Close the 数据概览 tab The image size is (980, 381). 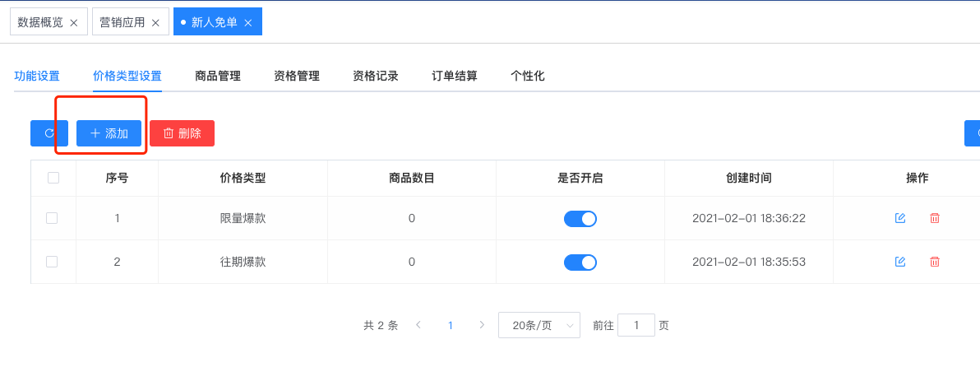click(74, 22)
